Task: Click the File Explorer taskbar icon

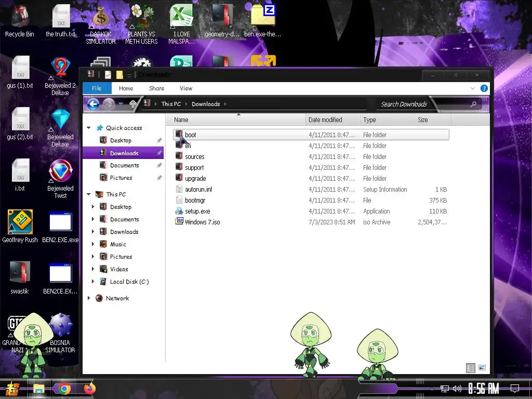Action: point(38,389)
